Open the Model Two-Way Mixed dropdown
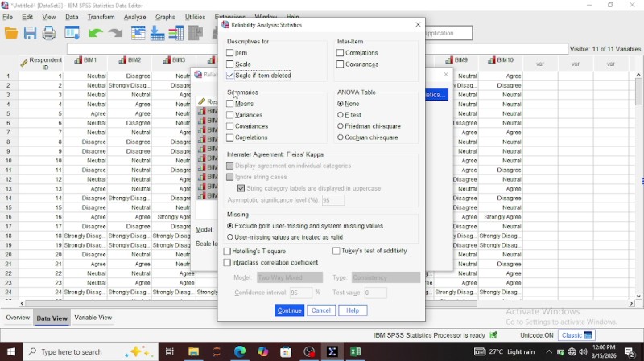Viewport: 644px width, 361px height. point(290,277)
